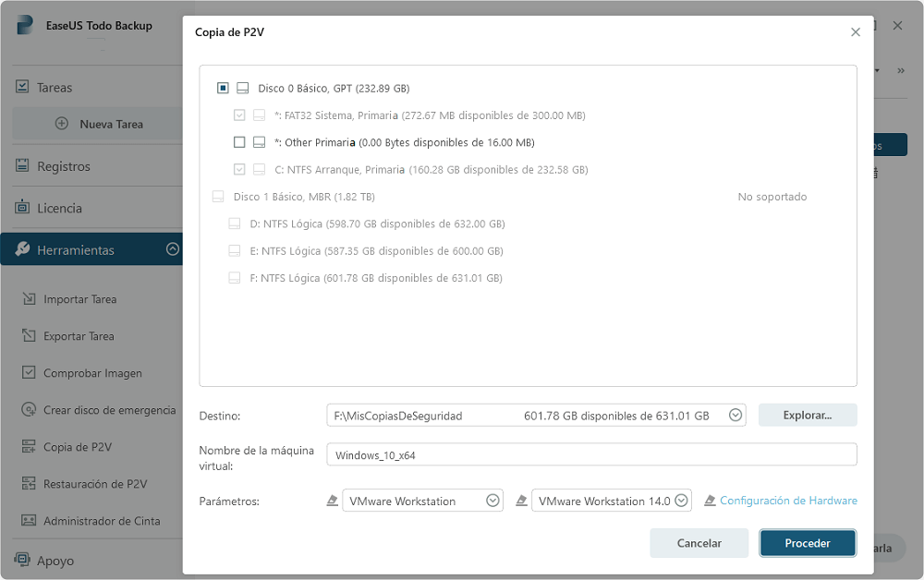
Task: Open Licencia via its badge icon
Action: 22,209
